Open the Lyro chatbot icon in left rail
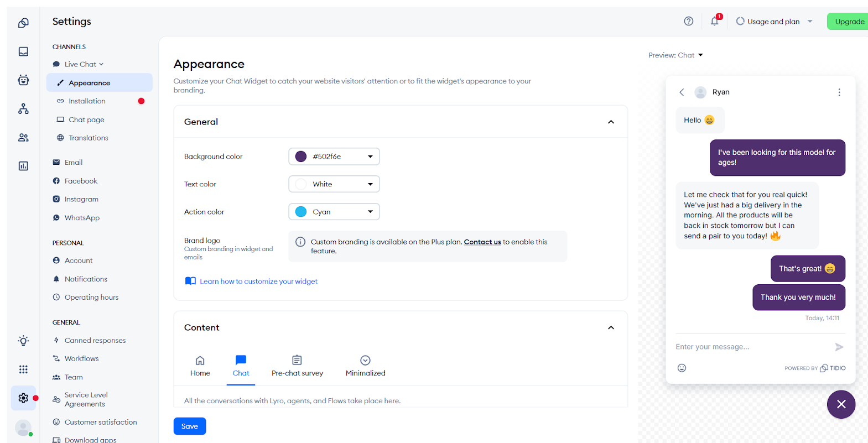Viewport: 868px width, 443px height. 23,80
